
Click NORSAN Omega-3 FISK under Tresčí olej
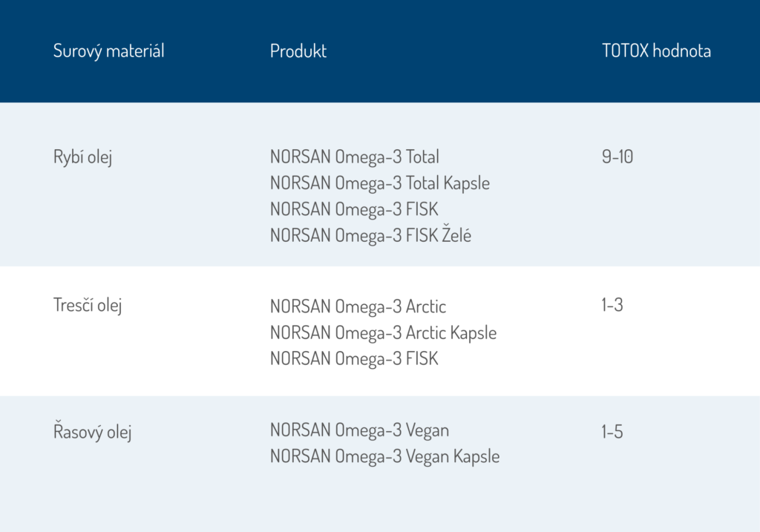click(x=354, y=359)
